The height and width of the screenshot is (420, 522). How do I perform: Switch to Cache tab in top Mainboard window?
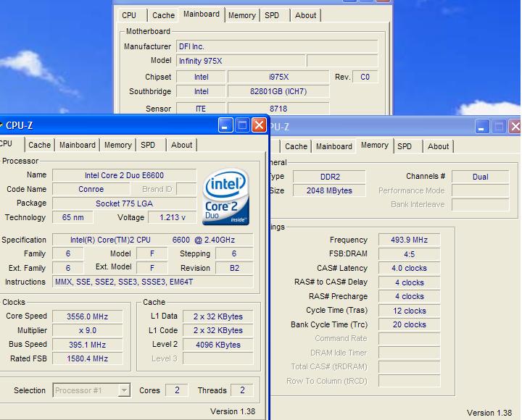(163, 15)
